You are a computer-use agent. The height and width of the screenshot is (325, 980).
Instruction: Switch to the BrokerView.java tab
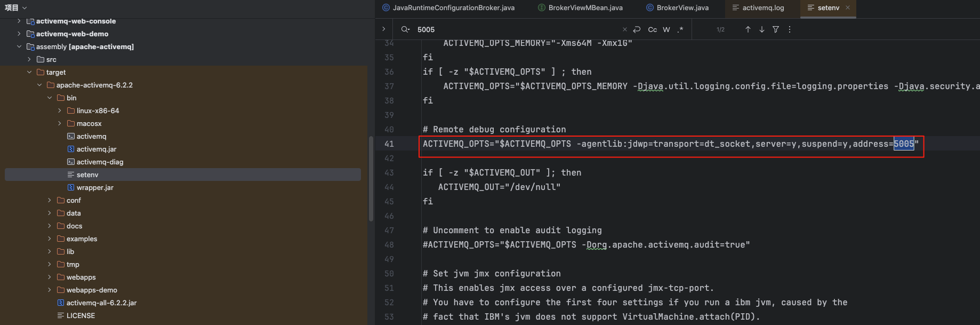(682, 7)
